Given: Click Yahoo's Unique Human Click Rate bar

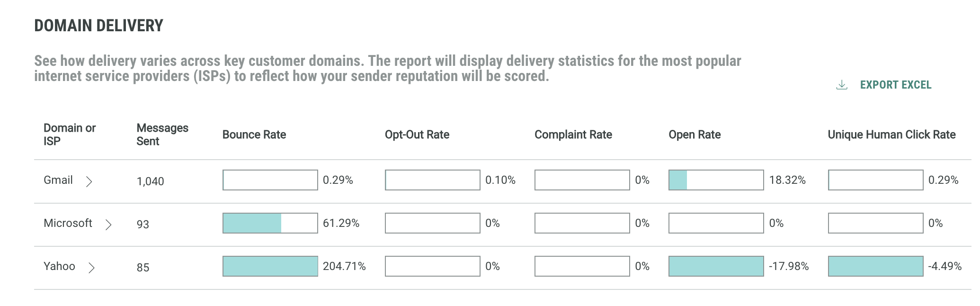Looking at the screenshot, I should 875,266.
